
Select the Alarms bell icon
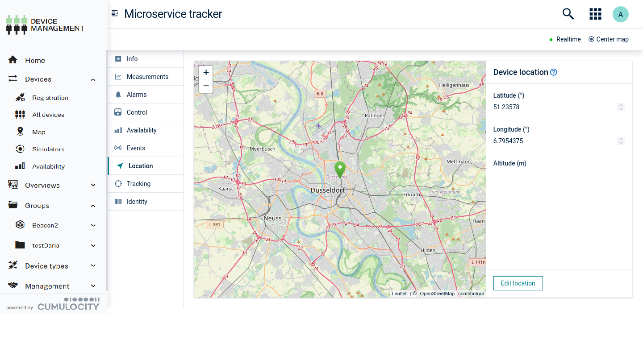118,94
